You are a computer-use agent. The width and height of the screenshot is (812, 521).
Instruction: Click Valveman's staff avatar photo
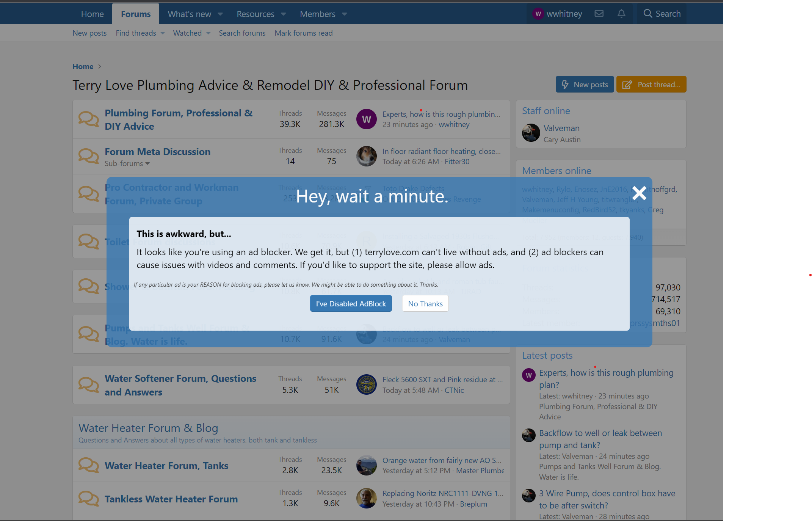[x=531, y=133]
